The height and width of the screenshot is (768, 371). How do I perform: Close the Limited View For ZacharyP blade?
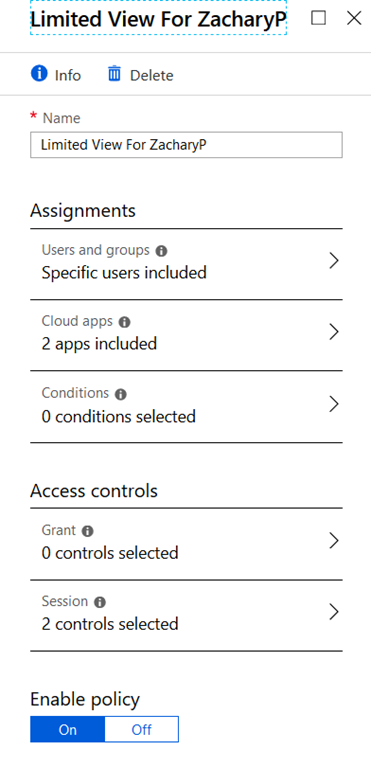(x=354, y=18)
